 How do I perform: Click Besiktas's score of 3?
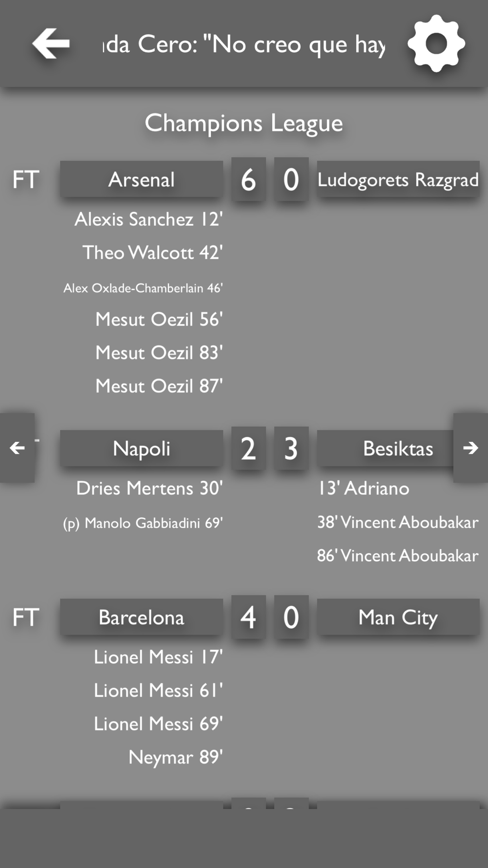[291, 448]
